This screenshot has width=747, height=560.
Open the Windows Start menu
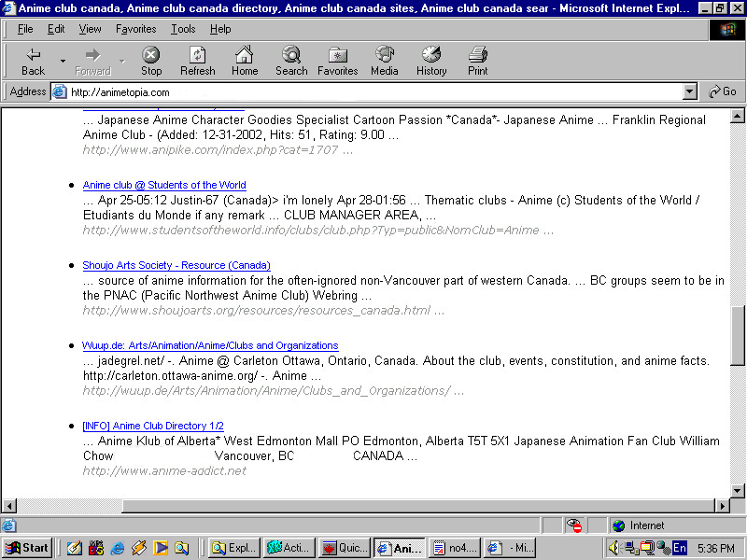(x=27, y=548)
